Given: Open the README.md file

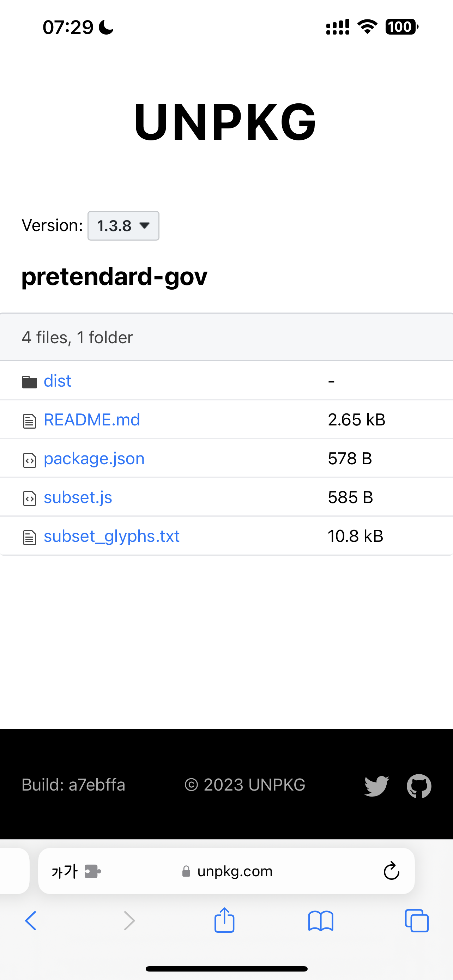Looking at the screenshot, I should click(x=92, y=419).
